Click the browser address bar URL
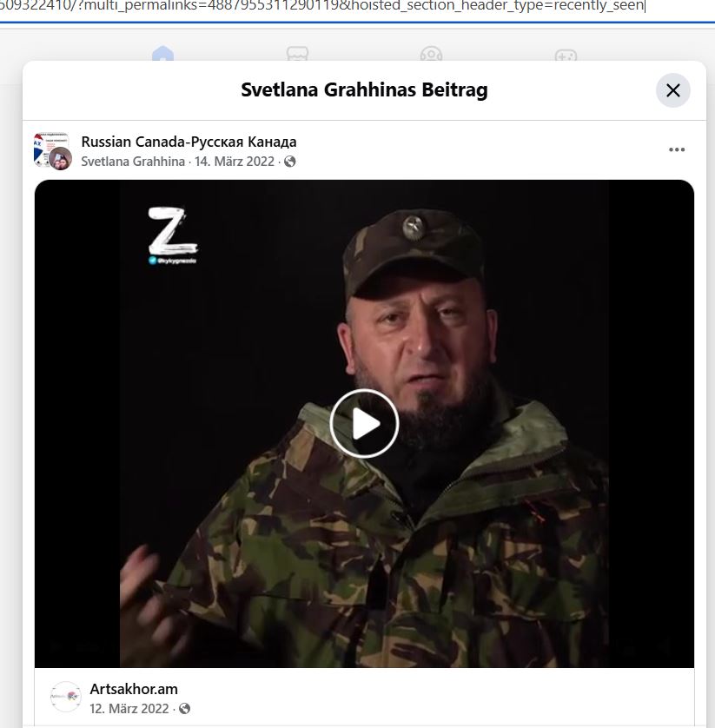The height and width of the screenshot is (728, 715). pyautogui.click(x=322, y=6)
